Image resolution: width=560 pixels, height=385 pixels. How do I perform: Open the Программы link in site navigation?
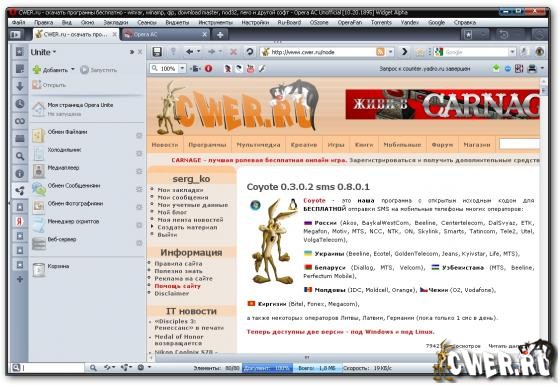[x=207, y=145]
